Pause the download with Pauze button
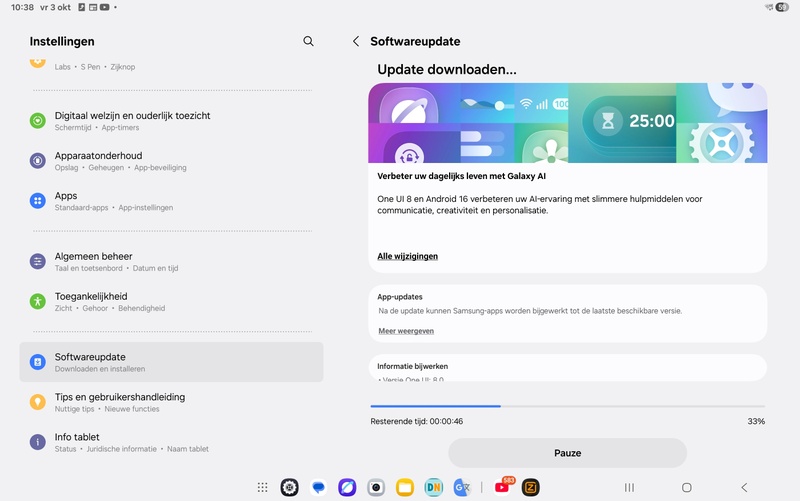Viewport: 800px width, 501px height. pos(567,453)
